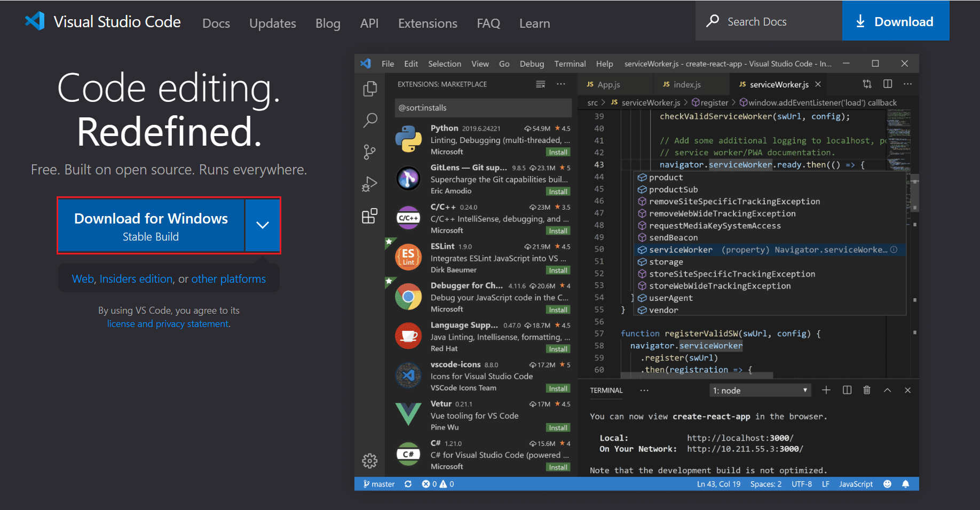This screenshot has width=980, height=510.
Task: Click the notifications bell in status bar
Action: 906,484
